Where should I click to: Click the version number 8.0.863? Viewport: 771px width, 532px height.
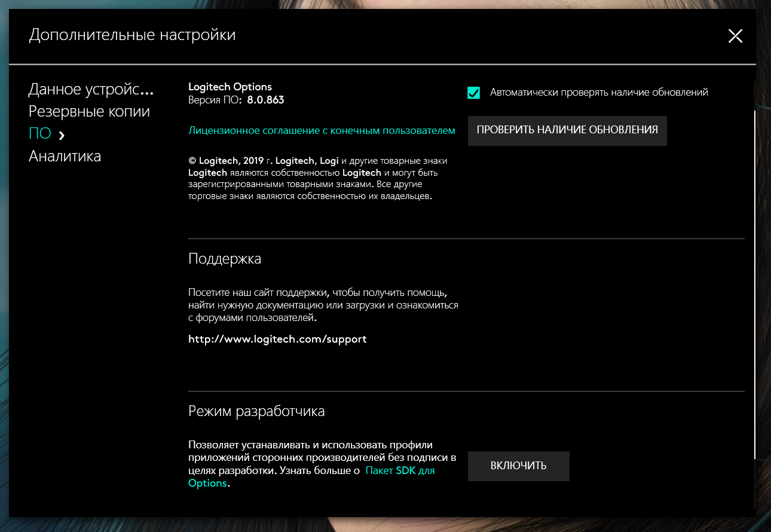click(265, 100)
